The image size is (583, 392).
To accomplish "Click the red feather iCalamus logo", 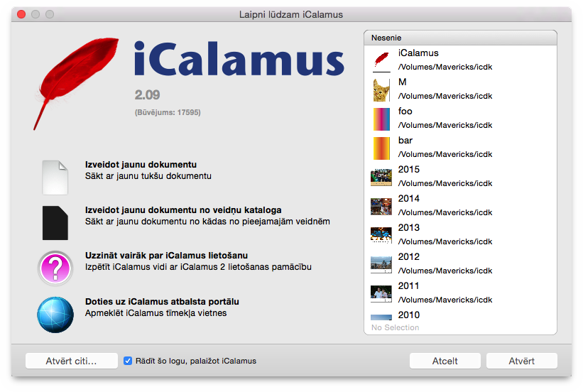I will click(76, 82).
